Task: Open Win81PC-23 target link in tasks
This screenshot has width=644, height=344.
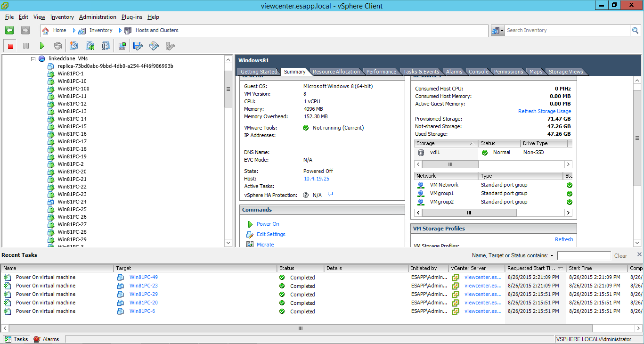Action: click(x=144, y=286)
